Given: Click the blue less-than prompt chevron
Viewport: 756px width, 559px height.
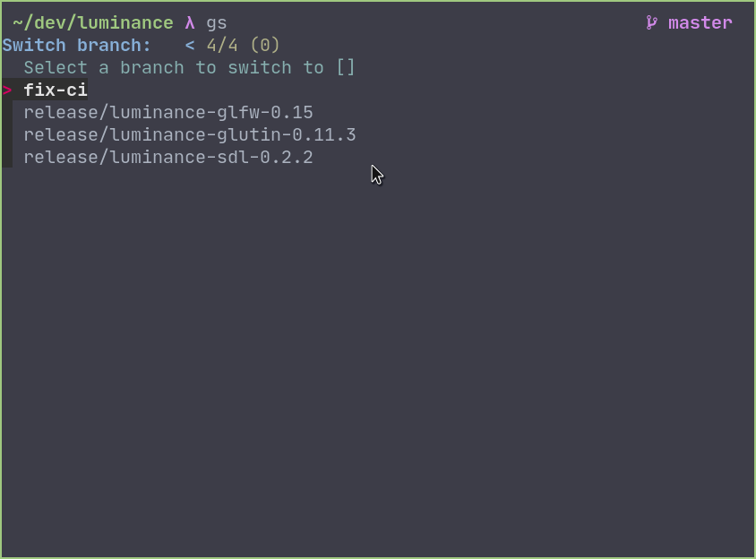Looking at the screenshot, I should [x=190, y=46].
